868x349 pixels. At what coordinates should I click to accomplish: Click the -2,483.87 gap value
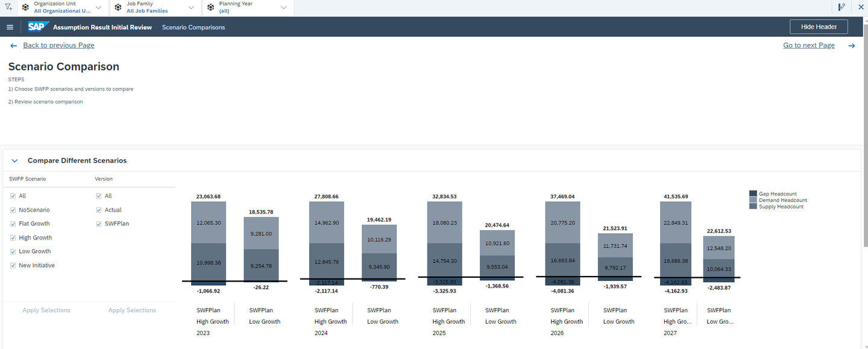pos(719,288)
